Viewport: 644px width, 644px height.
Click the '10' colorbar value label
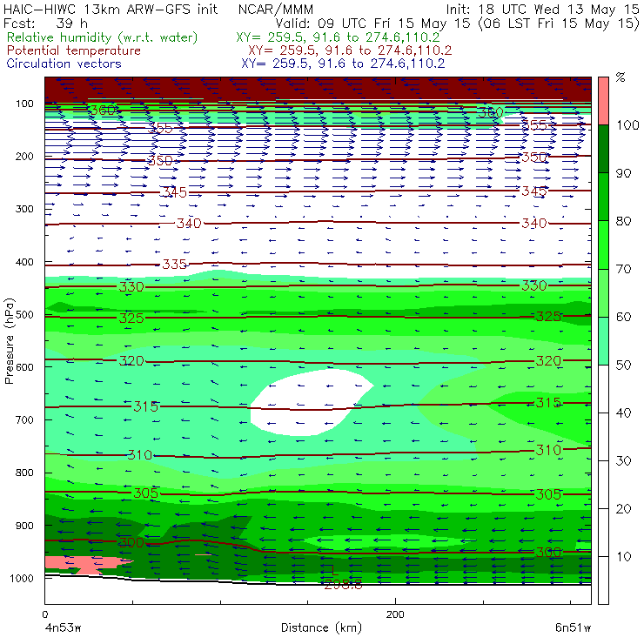click(623, 556)
